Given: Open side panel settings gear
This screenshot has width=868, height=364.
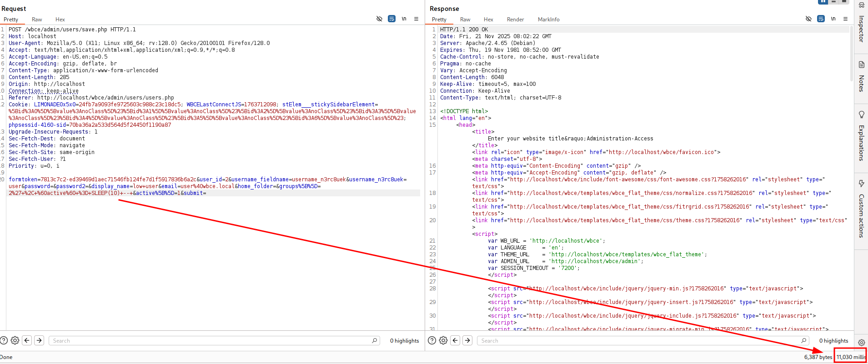Looking at the screenshot, I should pos(861,343).
